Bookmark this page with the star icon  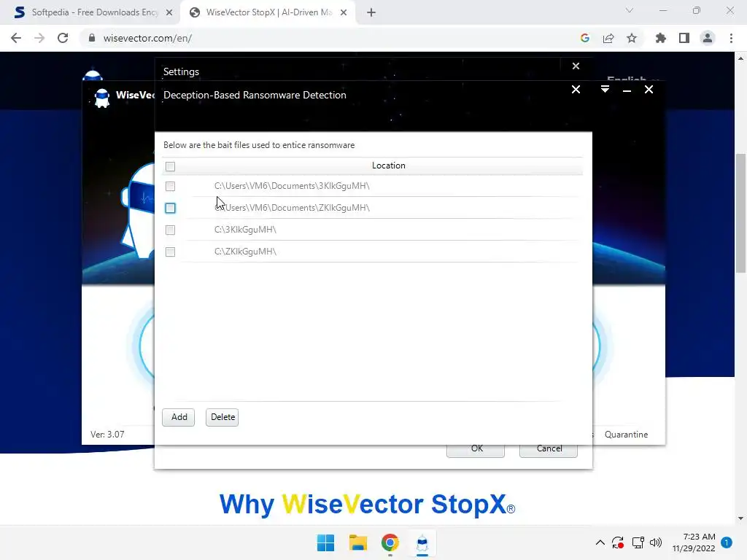click(x=632, y=38)
